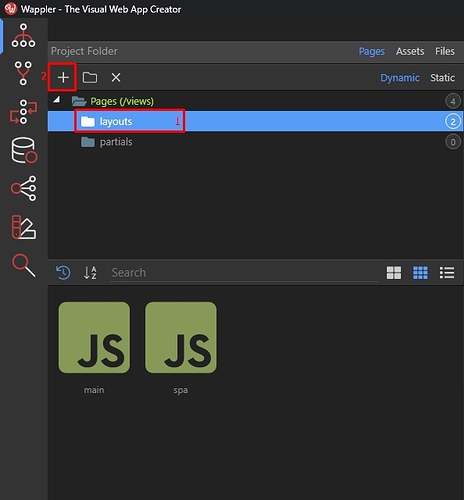
Task: Switch to the Files tab
Action: coord(445,51)
